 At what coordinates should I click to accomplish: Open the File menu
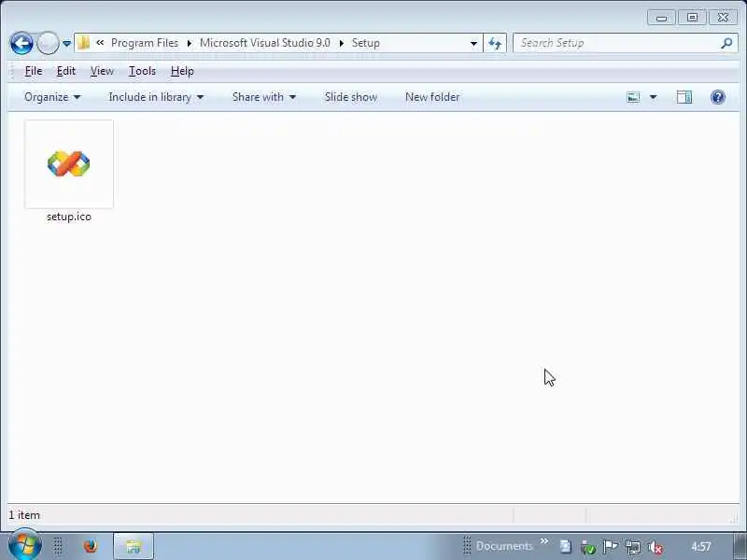click(34, 71)
